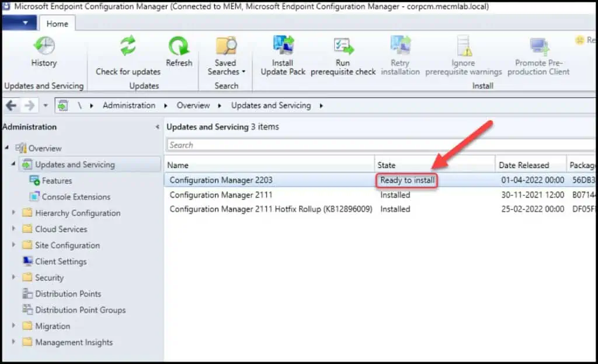
Task: Click the Search input field
Action: tap(381, 145)
